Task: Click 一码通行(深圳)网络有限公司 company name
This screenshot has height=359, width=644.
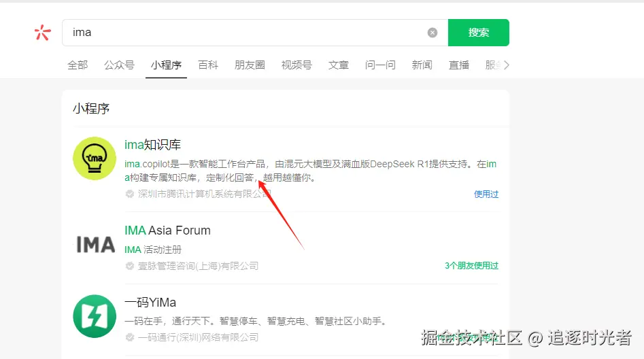Action: point(198,337)
